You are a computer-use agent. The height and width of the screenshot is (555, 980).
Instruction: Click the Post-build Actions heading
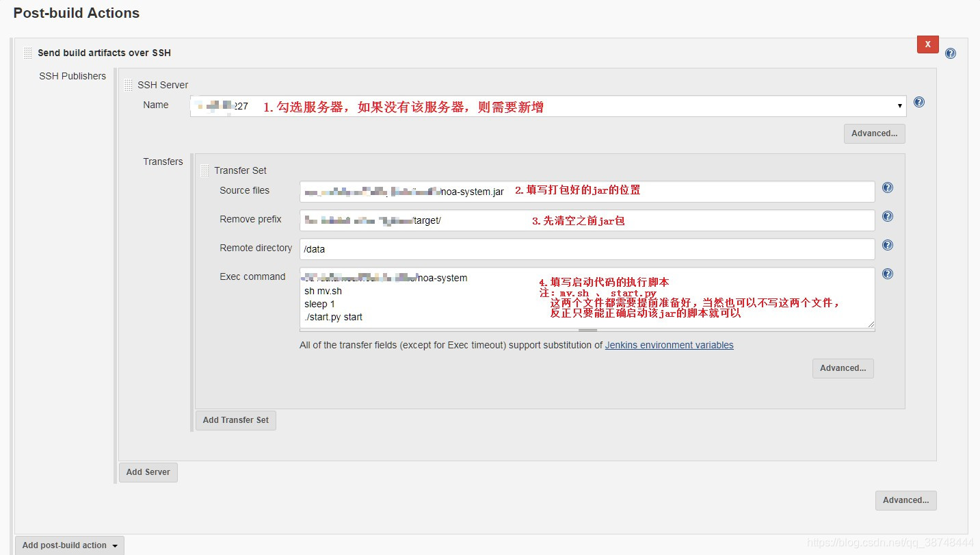(76, 13)
